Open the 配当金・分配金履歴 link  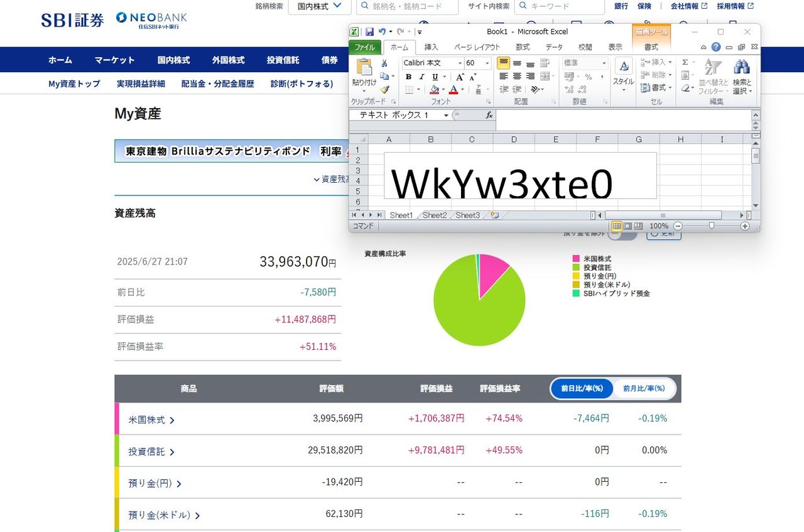(218, 84)
